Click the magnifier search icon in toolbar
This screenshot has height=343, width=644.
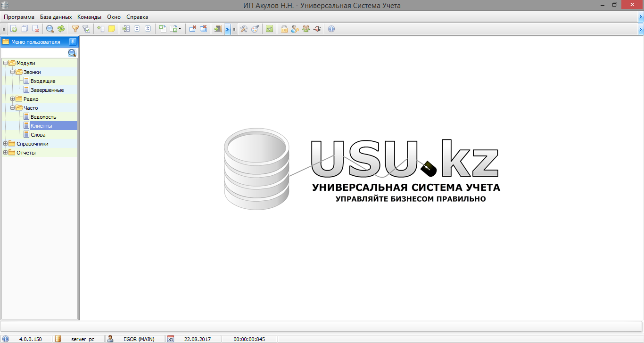click(50, 29)
